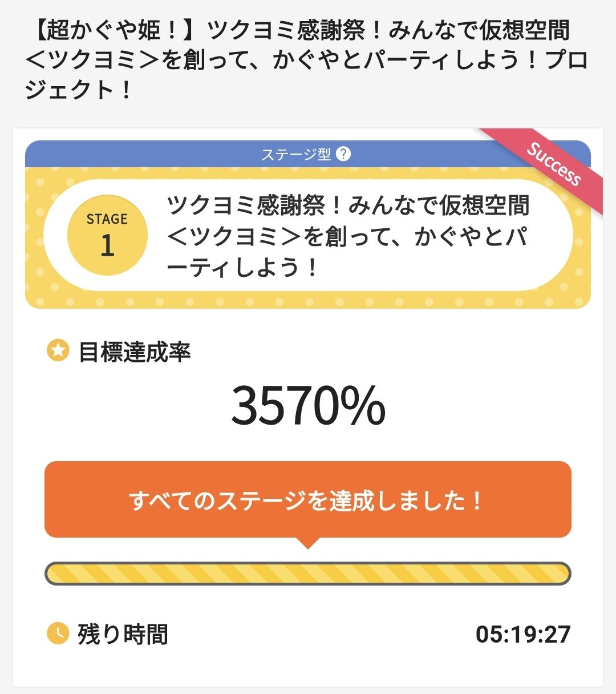This screenshot has height=694, width=616.
Task: Click the 3570% achievement rate figure
Action: click(308, 405)
